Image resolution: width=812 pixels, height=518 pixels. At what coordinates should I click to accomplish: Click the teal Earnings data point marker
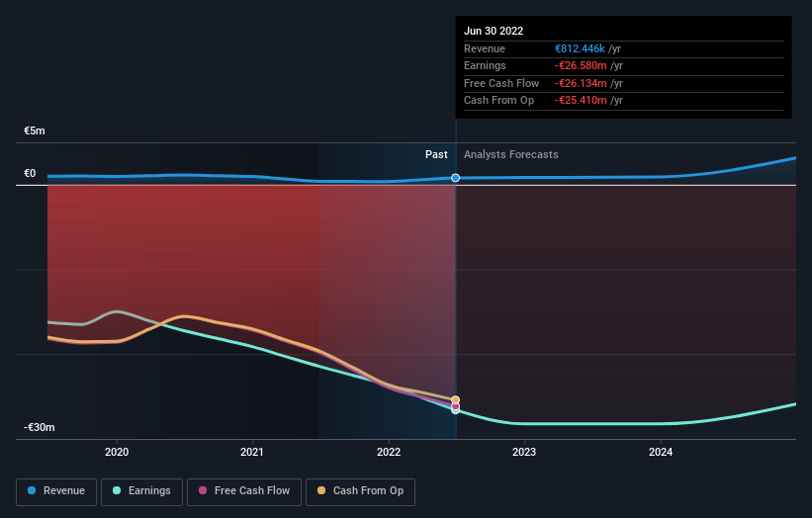(455, 410)
